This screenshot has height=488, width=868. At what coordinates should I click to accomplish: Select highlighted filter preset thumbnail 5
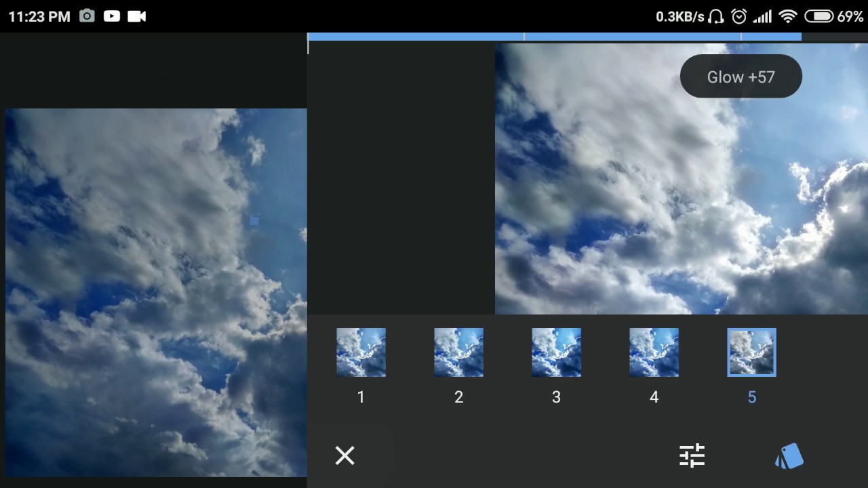point(751,352)
